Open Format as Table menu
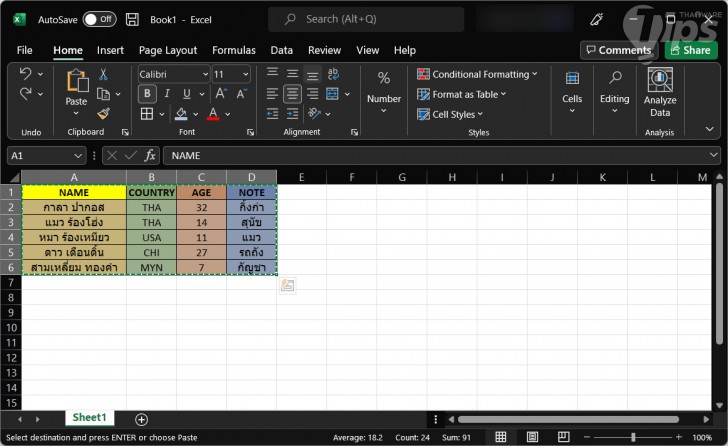The height and width of the screenshot is (446, 728). pos(462,94)
